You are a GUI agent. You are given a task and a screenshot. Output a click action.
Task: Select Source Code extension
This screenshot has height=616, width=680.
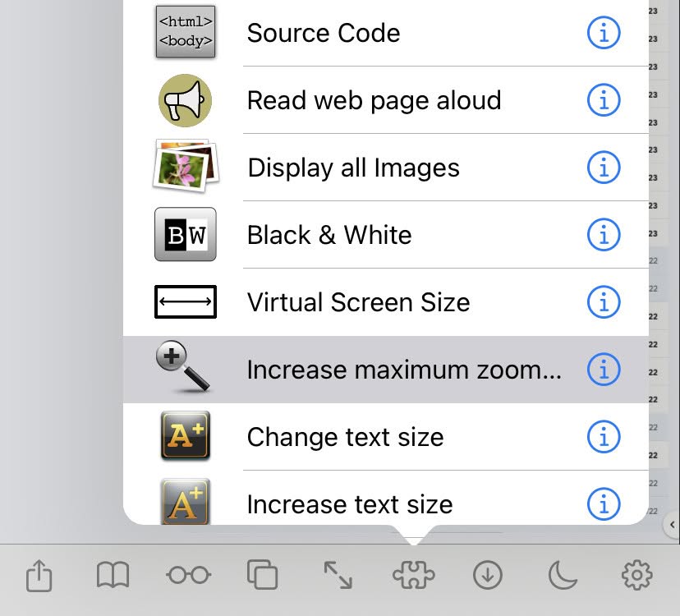coord(386,33)
